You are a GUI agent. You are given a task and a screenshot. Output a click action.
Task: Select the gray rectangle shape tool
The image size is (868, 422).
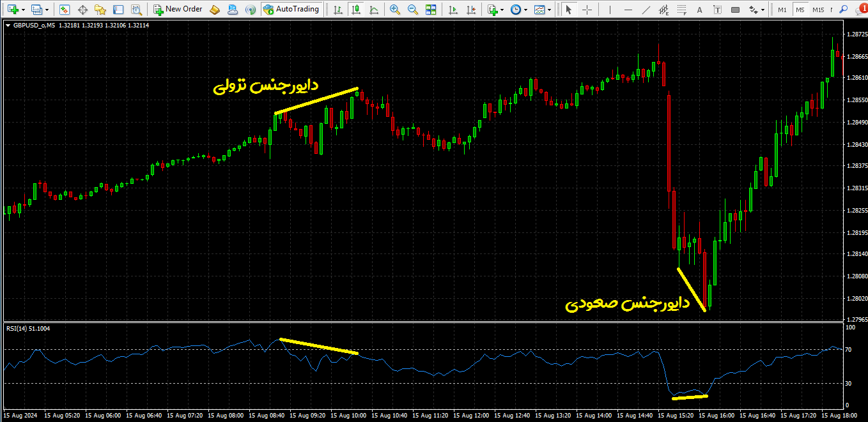click(x=735, y=10)
